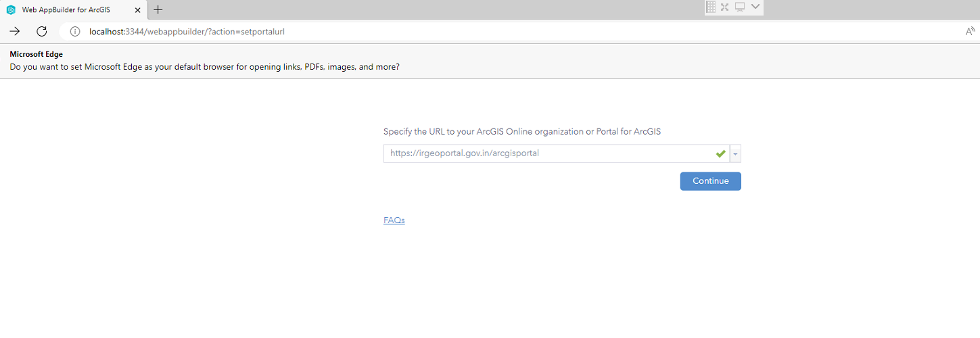
Task: Close the Web AppBuilder for ArcGIS tab
Action: (137, 9)
